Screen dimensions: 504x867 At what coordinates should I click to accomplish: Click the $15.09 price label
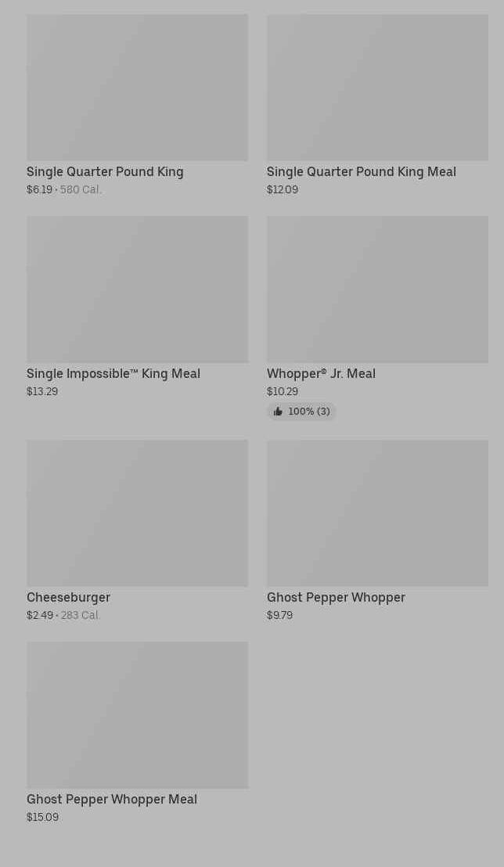pos(42,818)
